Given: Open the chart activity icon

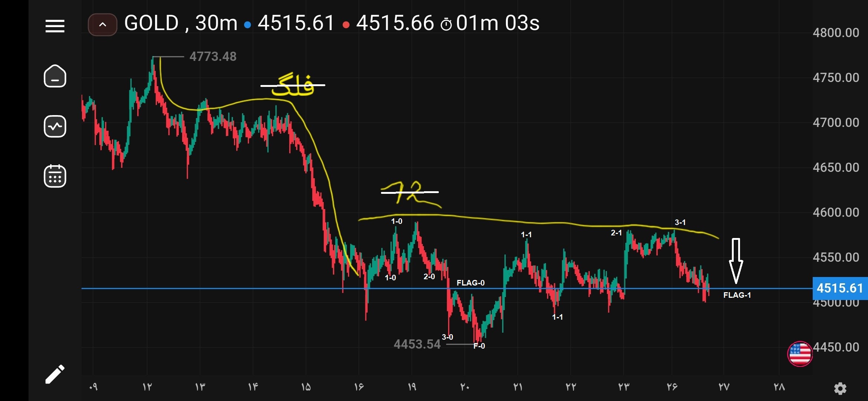Looking at the screenshot, I should pyautogui.click(x=55, y=126).
